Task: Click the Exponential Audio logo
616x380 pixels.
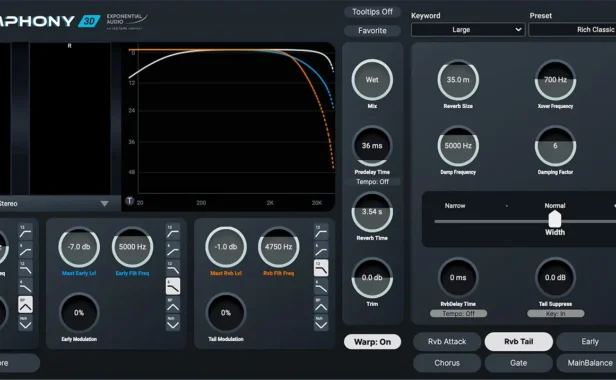Action: click(x=126, y=22)
